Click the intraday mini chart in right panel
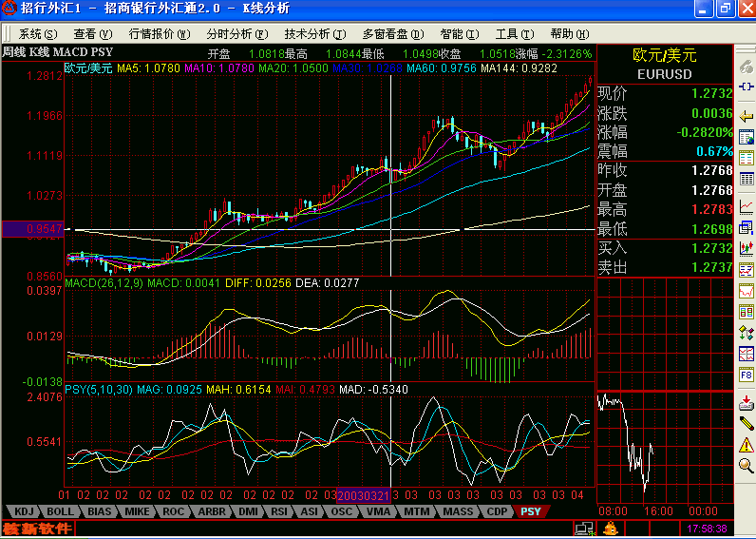The height and width of the screenshot is (539, 756). coord(666,447)
